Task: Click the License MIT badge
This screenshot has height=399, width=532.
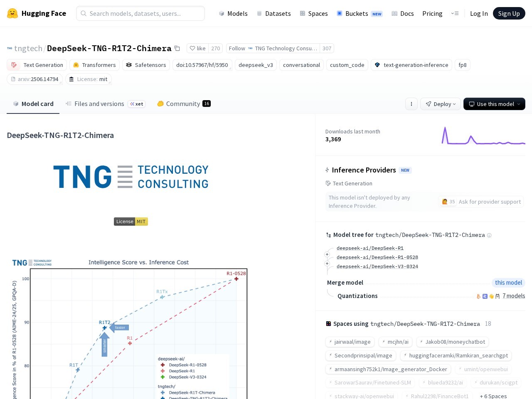Action: pos(131,222)
